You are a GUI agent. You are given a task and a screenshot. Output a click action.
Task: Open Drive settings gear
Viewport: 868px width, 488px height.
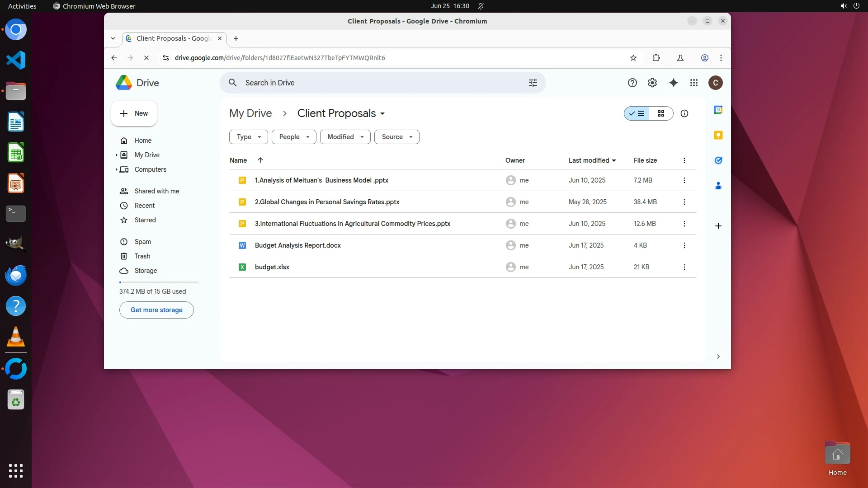tap(652, 83)
